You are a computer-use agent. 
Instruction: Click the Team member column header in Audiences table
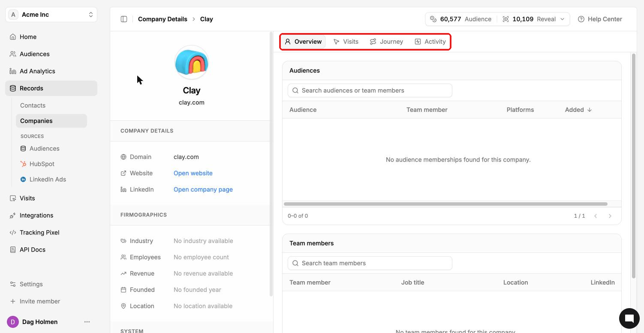click(x=427, y=110)
